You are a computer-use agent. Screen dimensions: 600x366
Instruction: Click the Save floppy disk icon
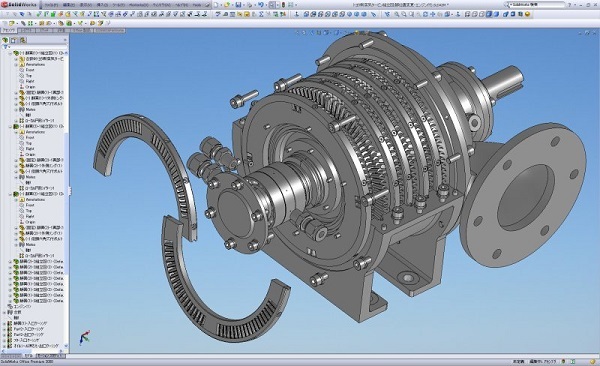(x=238, y=5)
